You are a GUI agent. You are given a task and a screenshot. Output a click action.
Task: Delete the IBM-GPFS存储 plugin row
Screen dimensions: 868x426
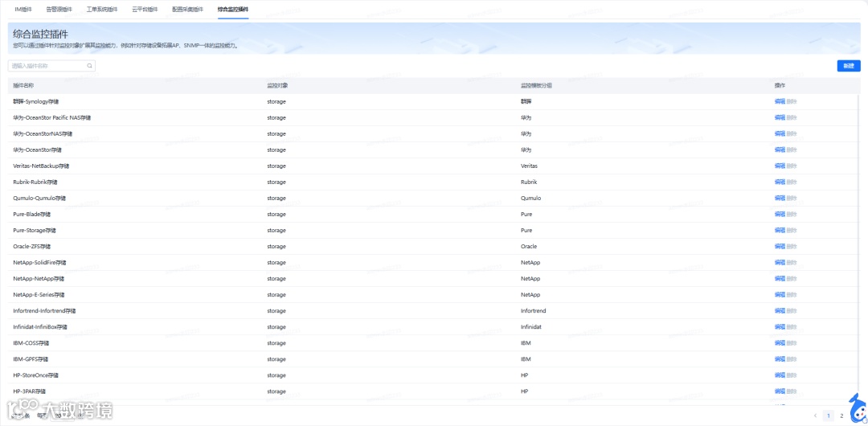point(792,359)
